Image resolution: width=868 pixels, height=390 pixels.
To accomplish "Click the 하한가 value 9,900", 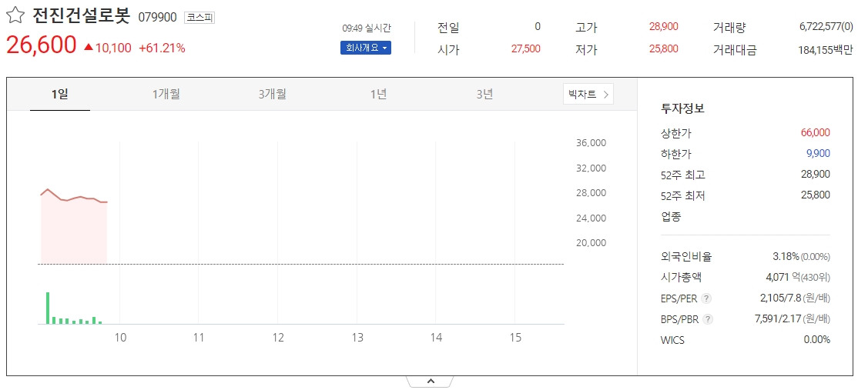I will pyautogui.click(x=818, y=153).
